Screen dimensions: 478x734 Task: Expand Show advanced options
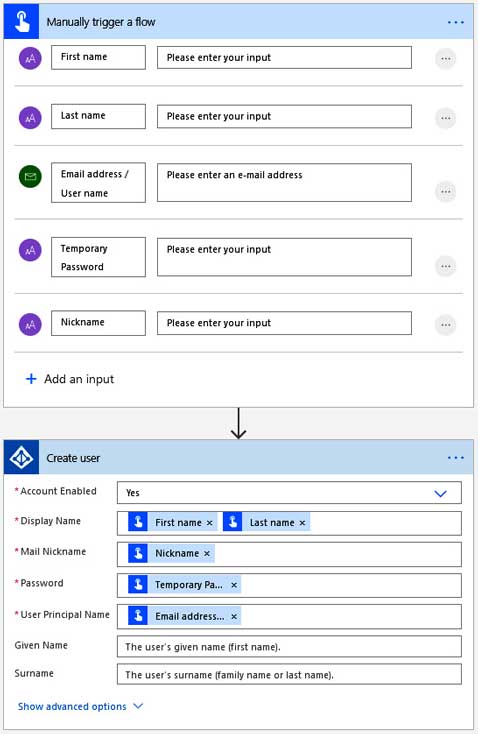pos(80,706)
